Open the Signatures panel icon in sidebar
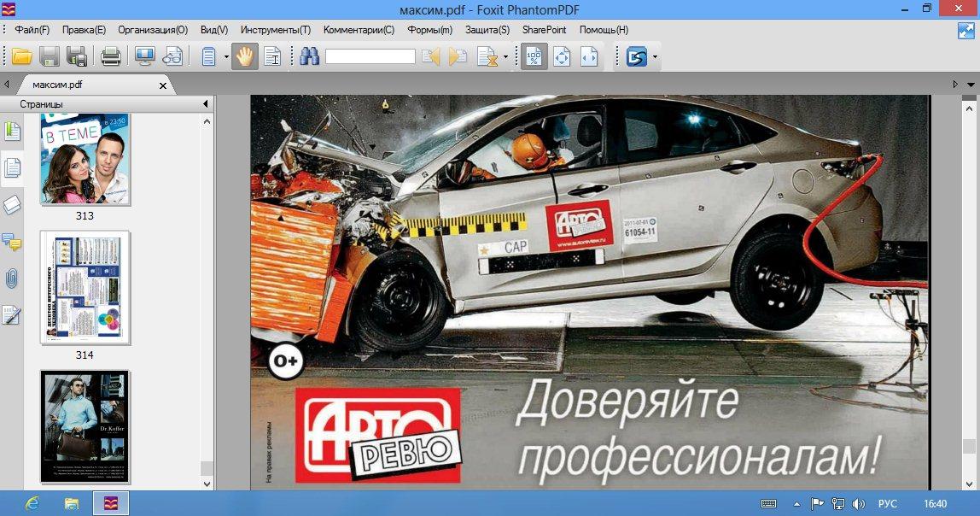Viewport: 980px width, 516px height. coord(11,315)
